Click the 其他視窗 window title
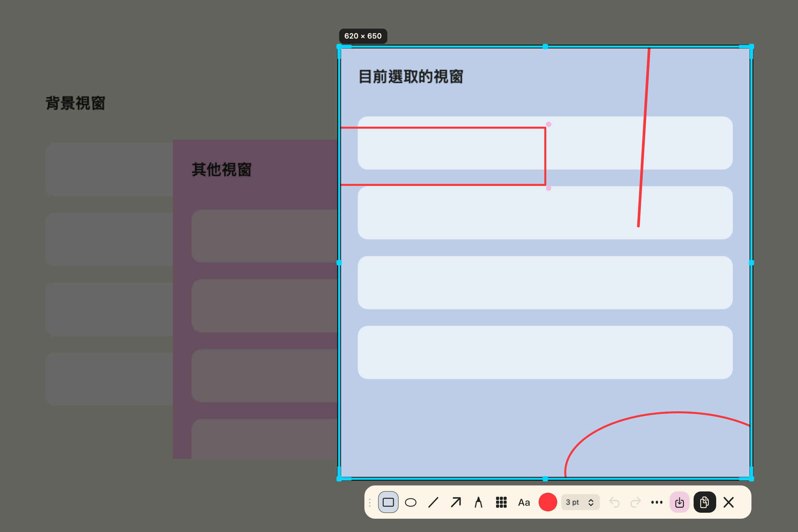Screen dimensions: 798x532 point(221,170)
